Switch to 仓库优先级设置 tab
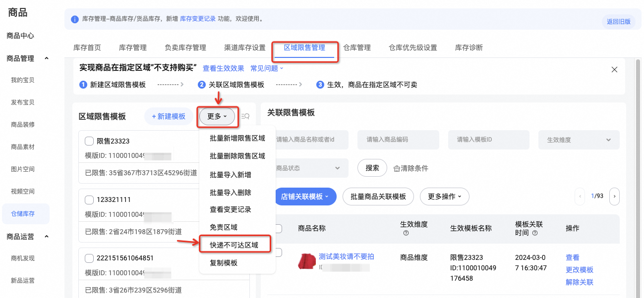Image resolution: width=644 pixels, height=298 pixels. [x=413, y=48]
